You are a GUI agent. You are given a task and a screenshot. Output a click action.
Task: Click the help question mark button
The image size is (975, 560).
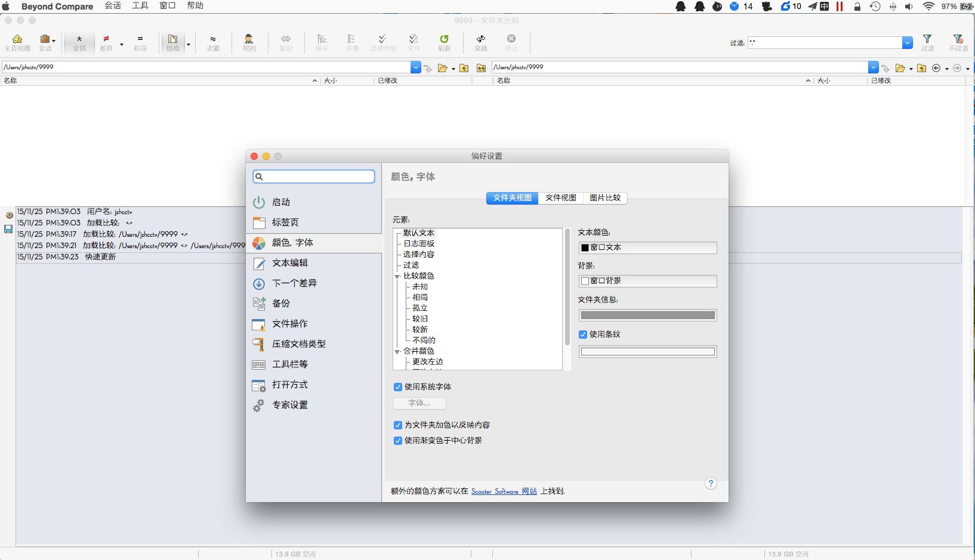pyautogui.click(x=710, y=484)
